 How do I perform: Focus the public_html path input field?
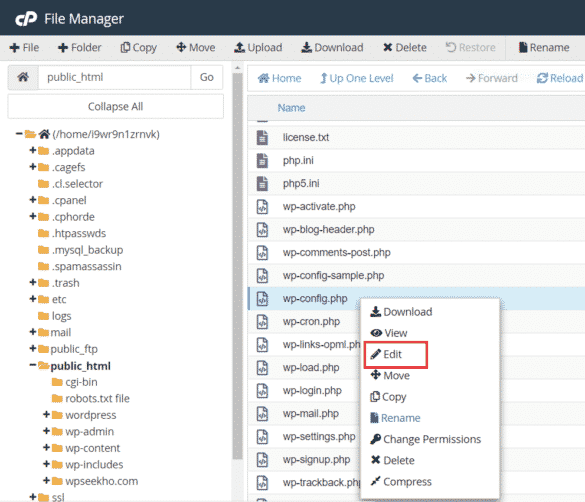coord(115,77)
